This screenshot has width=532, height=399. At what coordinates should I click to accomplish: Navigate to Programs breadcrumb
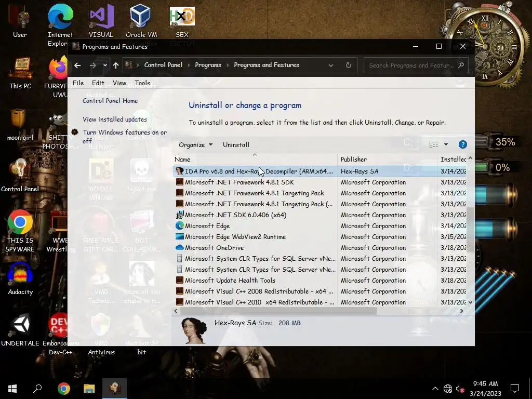[x=208, y=65]
